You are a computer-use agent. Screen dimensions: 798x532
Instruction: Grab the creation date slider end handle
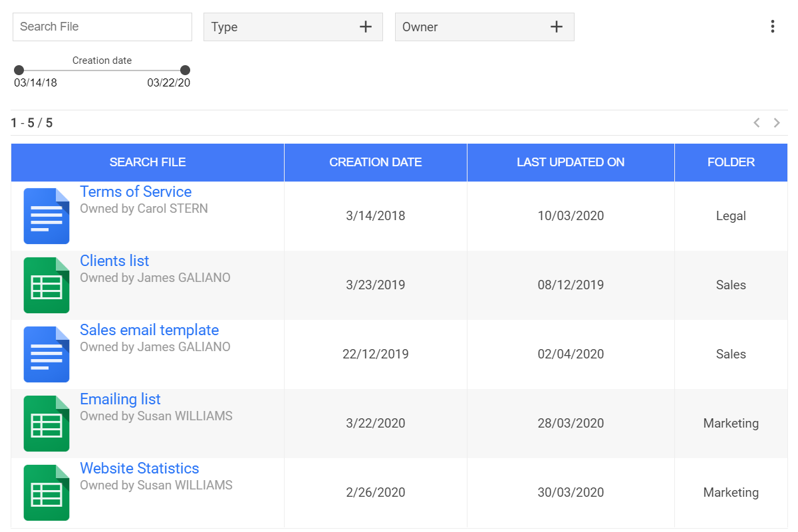point(185,70)
